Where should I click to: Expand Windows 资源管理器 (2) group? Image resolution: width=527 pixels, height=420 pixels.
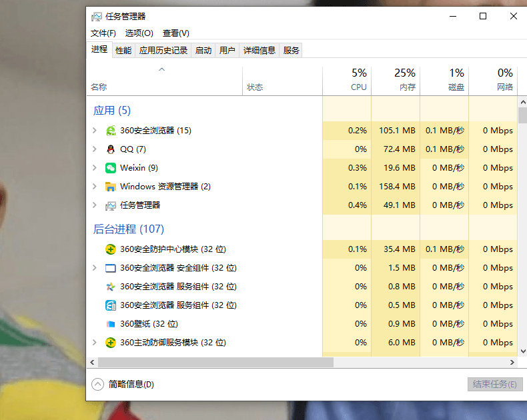point(95,187)
